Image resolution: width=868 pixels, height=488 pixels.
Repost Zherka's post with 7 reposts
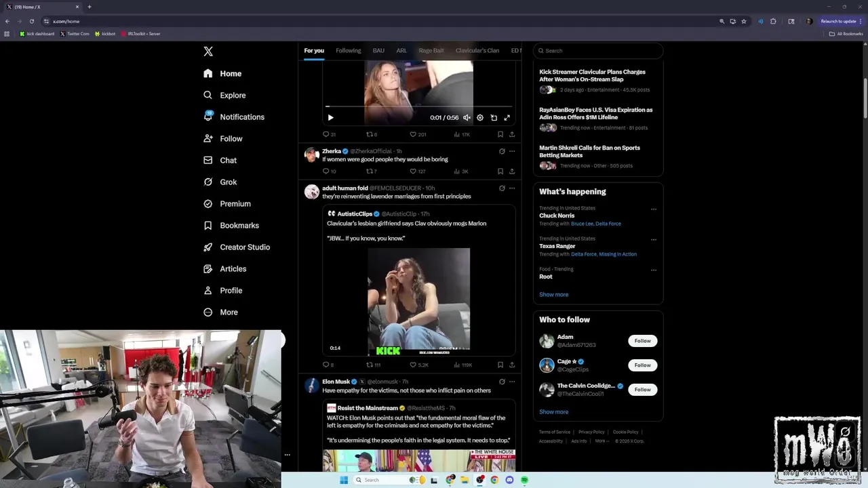[x=371, y=171]
